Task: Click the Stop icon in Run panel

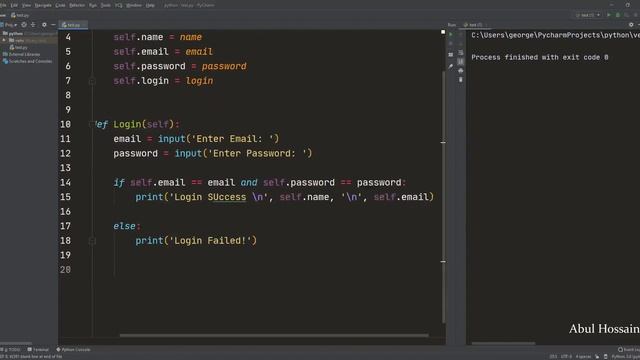Action: point(451,44)
